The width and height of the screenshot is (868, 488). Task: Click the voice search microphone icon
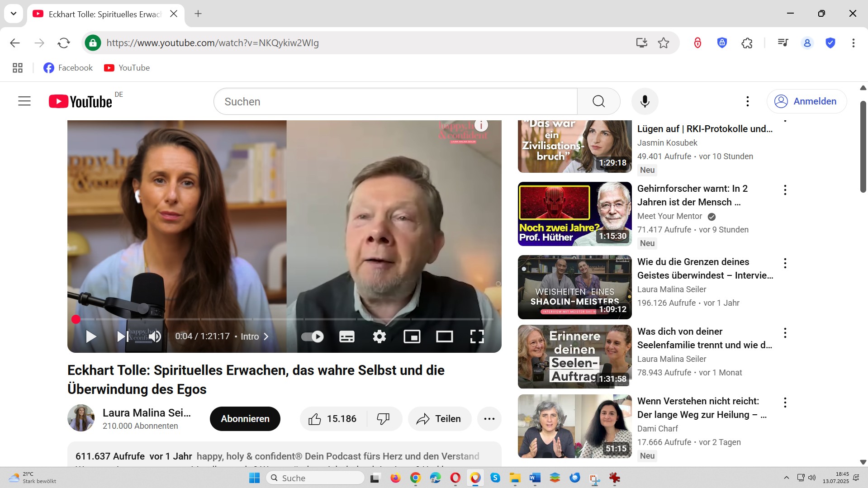[645, 101]
